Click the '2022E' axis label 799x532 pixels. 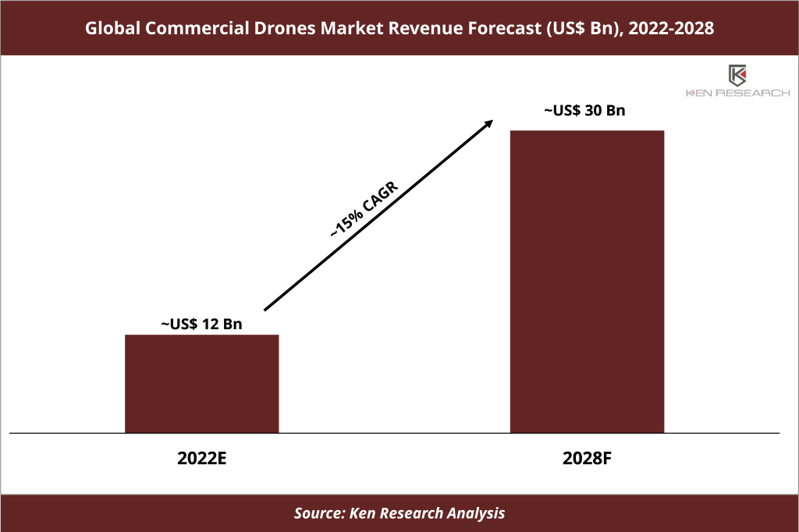(x=202, y=458)
